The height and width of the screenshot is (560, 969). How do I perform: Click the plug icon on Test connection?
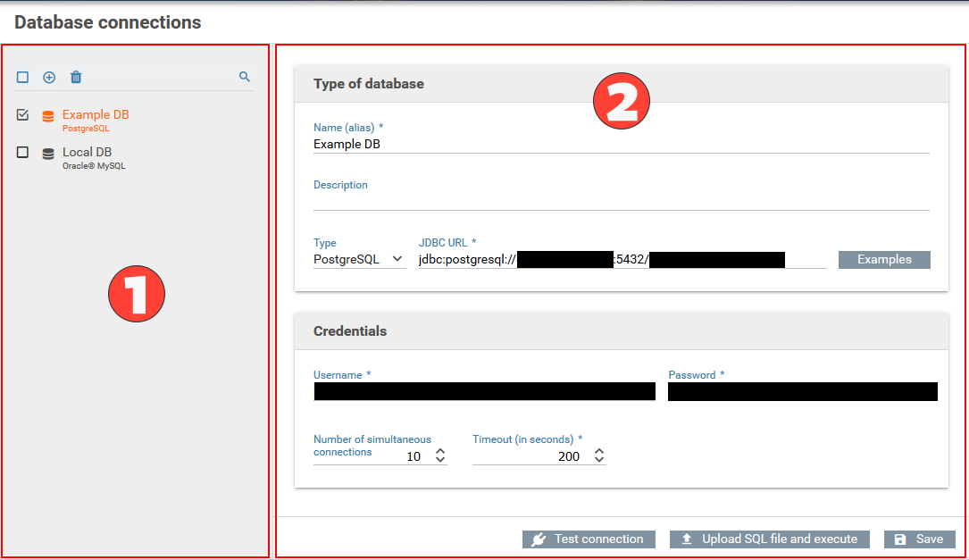tap(539, 539)
